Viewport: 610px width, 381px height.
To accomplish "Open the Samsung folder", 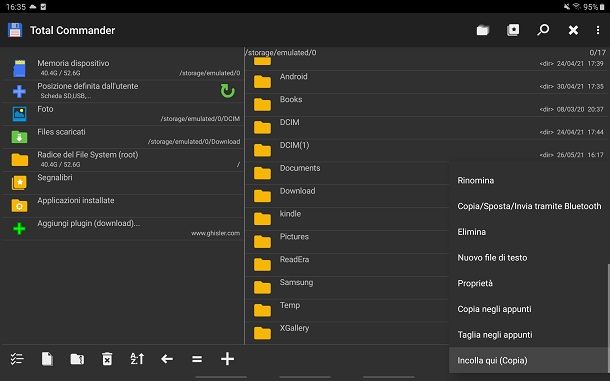I will (347, 288).
